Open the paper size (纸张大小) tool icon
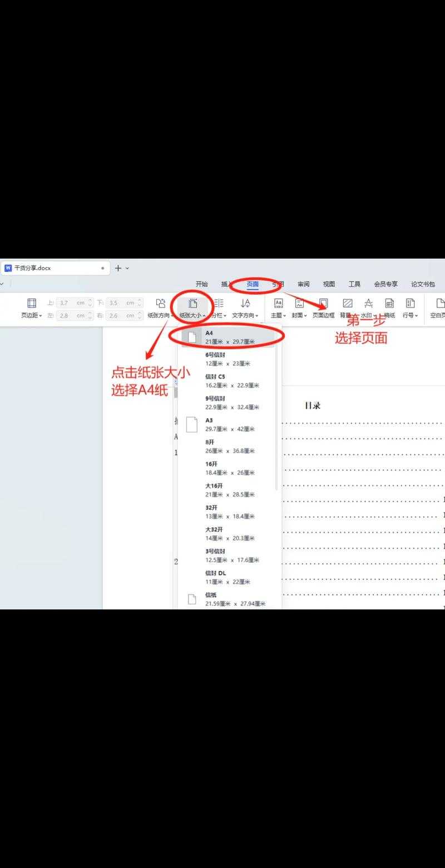 pos(192,303)
